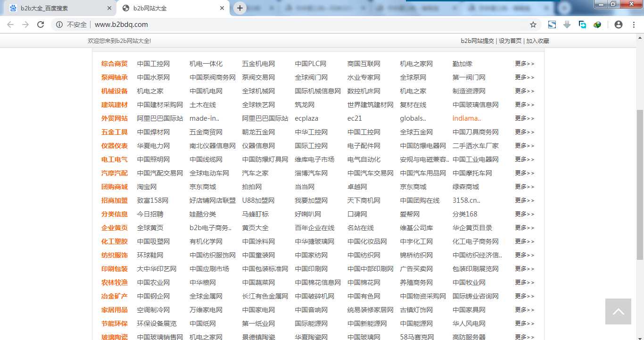This screenshot has height=340, width=644.
Task: Click the green globe extension icon
Action: coord(597,25)
